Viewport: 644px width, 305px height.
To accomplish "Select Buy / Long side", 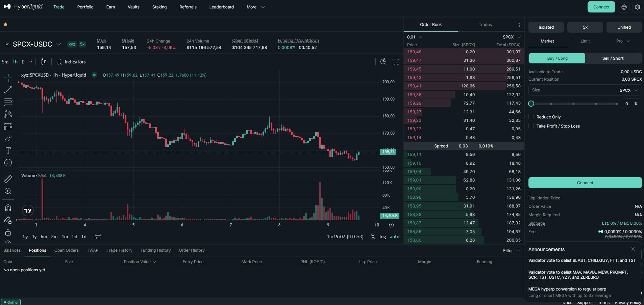I will [x=557, y=58].
